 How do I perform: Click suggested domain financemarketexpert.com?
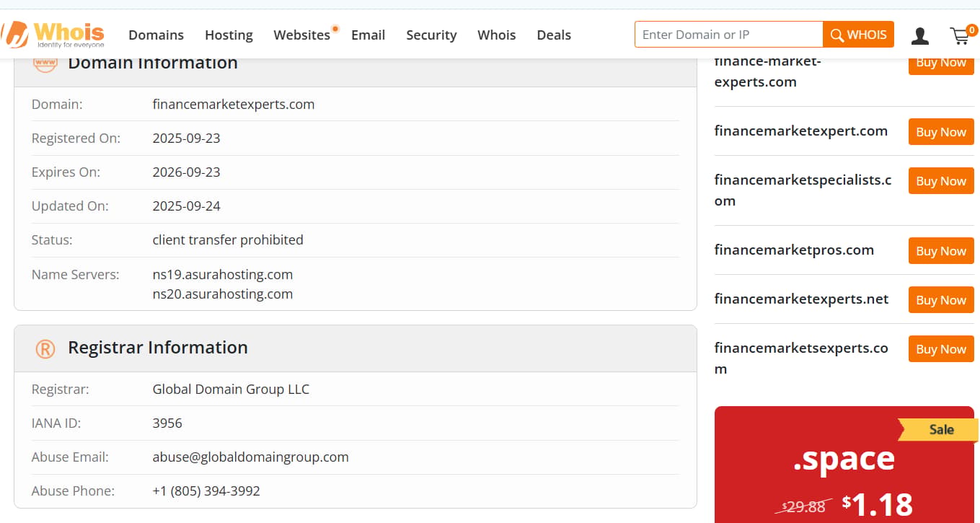801,131
